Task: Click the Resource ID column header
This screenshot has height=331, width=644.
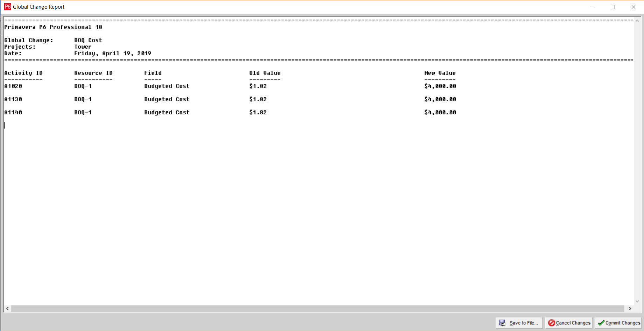Action: (x=93, y=73)
